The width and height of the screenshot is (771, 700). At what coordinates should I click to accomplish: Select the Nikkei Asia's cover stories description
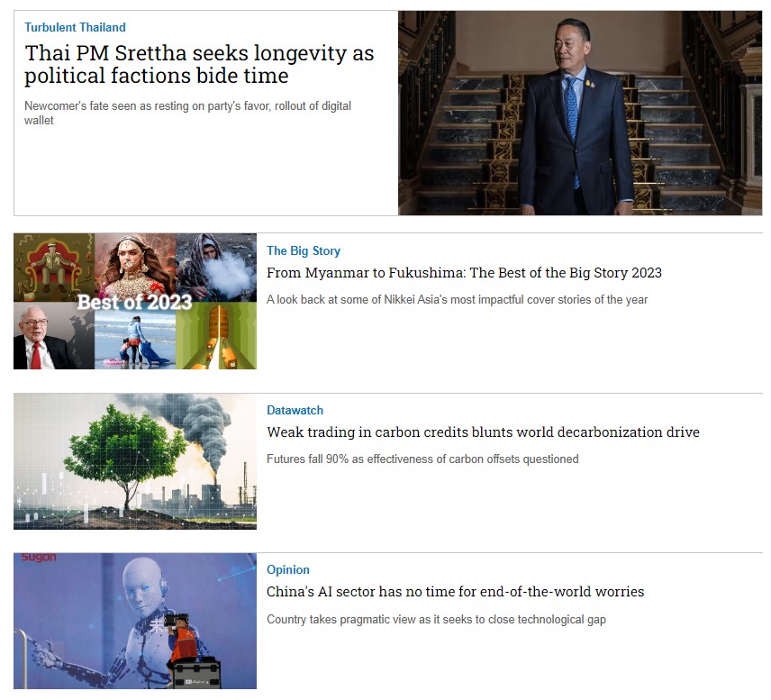tap(458, 300)
